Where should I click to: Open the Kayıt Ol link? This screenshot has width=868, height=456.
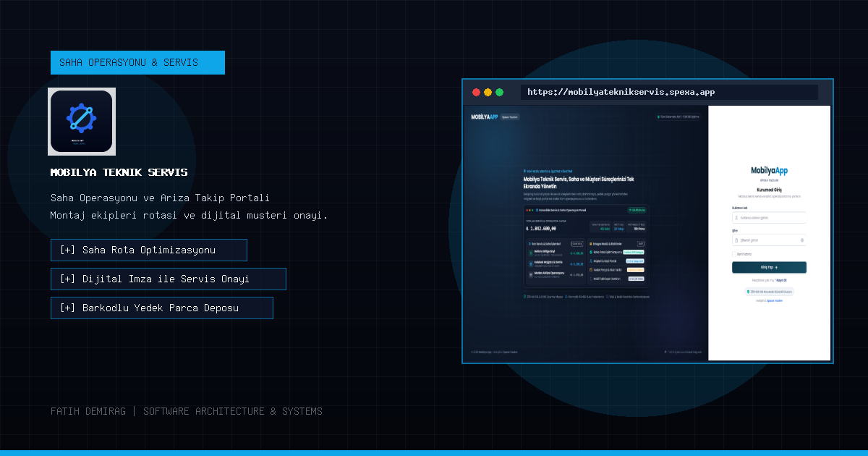(781, 280)
